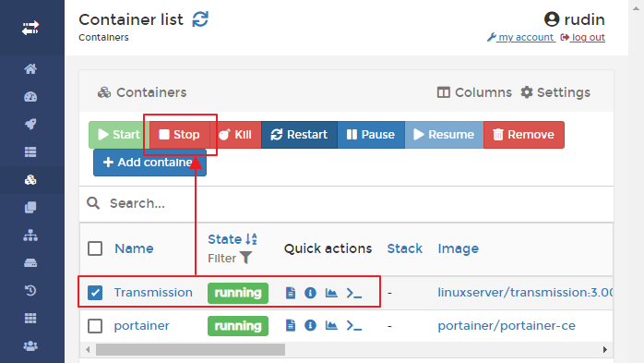
Task: Stop the selected container
Action: [180, 135]
